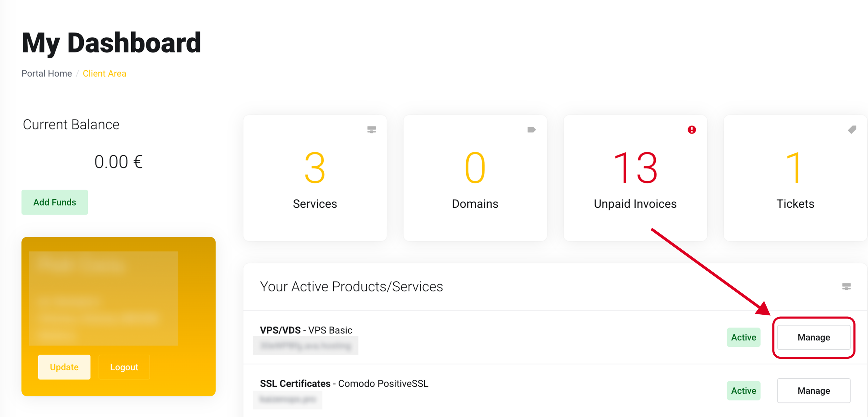
Task: Manage the VPS Basic service
Action: point(813,337)
